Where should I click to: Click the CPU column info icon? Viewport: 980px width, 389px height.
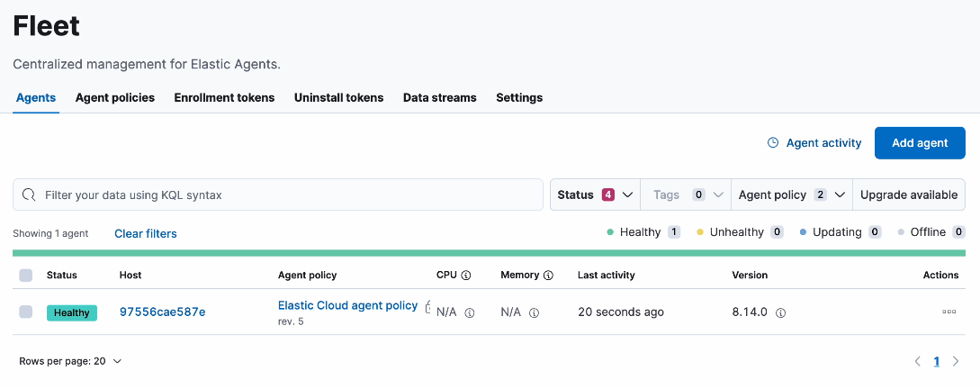(x=466, y=276)
